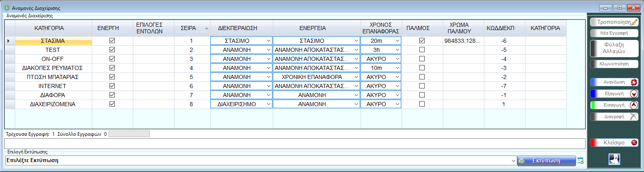The image size is (644, 172).
Task: Click the small icon right of Εκτύπωση
Action: tap(580, 161)
